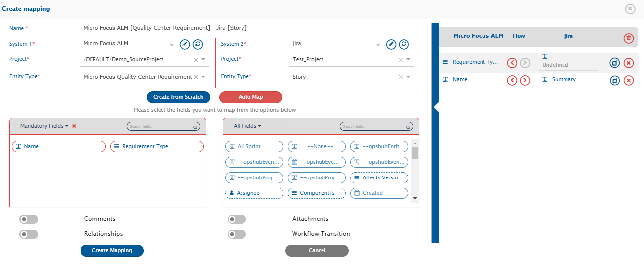
Task: Click the edit pencil icon for System 1
Action: pos(184,44)
